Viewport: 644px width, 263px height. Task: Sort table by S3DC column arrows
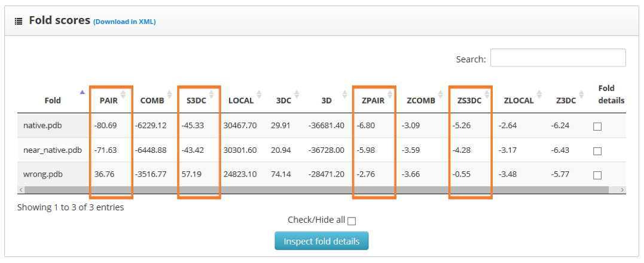coord(212,95)
